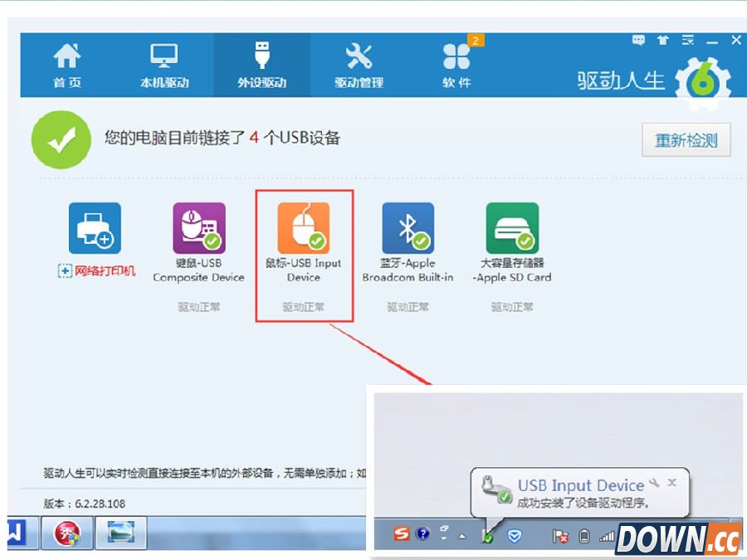Open the main menu arrow in the title bar
747x560 pixels.
pyautogui.click(x=687, y=40)
